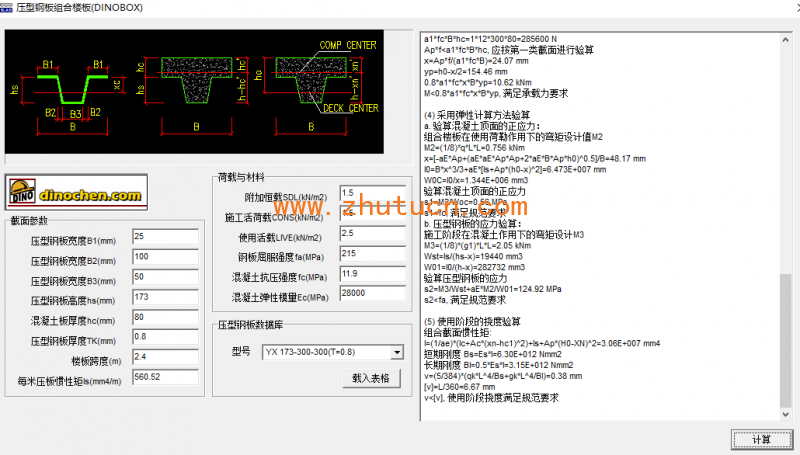Click the app icon in the title bar
This screenshot has width=800, height=455.
(x=8, y=7)
